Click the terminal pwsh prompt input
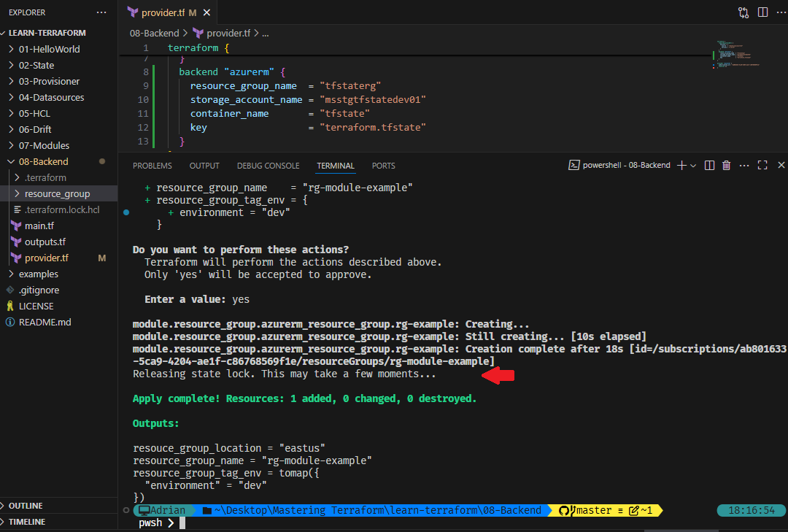Viewport: 788px width, 532px height. [x=182, y=523]
